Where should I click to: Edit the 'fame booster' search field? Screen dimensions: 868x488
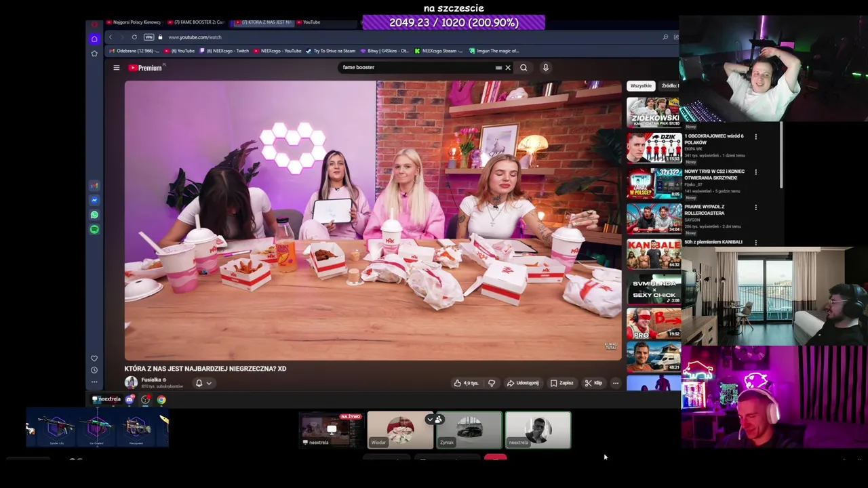(417, 68)
